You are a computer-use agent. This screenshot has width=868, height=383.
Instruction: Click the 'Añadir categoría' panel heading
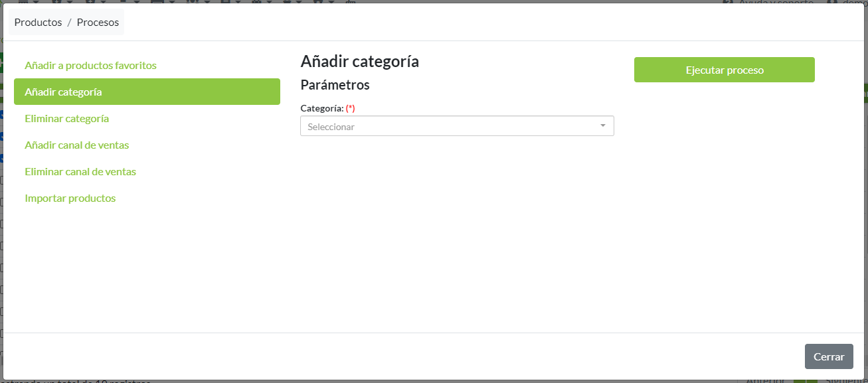359,62
